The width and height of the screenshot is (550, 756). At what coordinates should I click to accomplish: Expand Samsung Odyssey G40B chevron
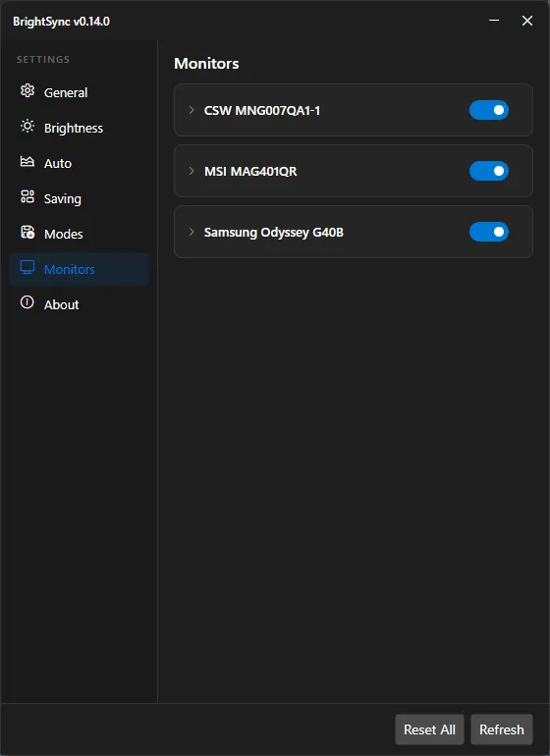click(192, 232)
